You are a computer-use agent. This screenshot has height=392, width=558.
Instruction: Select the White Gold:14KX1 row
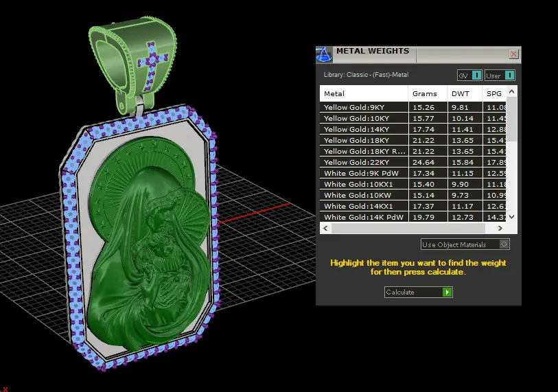412,206
